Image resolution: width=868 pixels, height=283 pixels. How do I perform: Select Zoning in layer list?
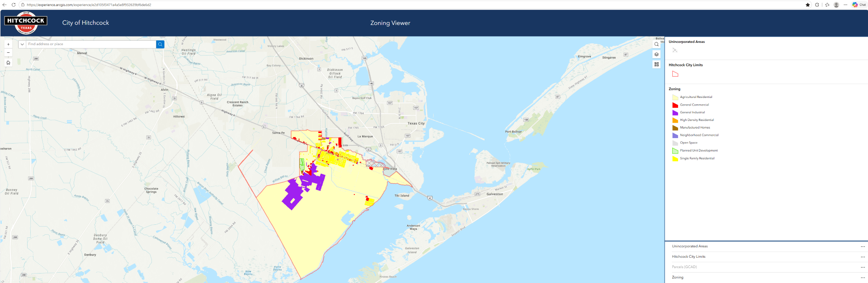coord(677,278)
